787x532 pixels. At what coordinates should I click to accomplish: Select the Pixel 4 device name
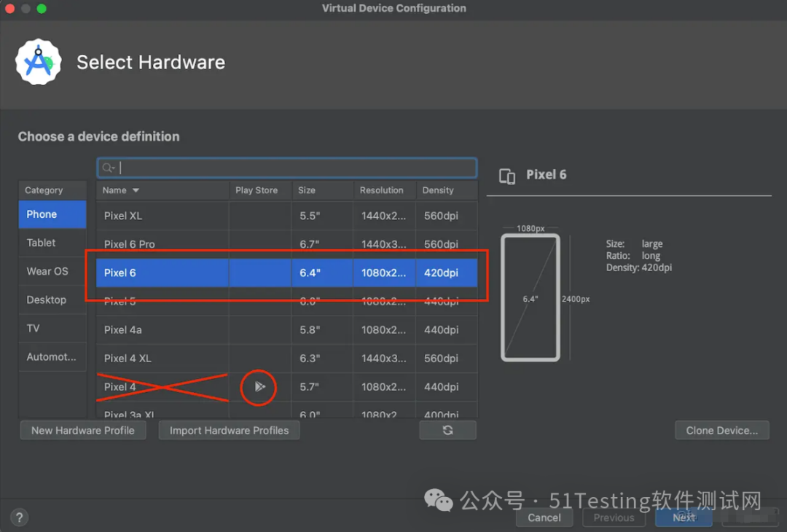coord(120,387)
